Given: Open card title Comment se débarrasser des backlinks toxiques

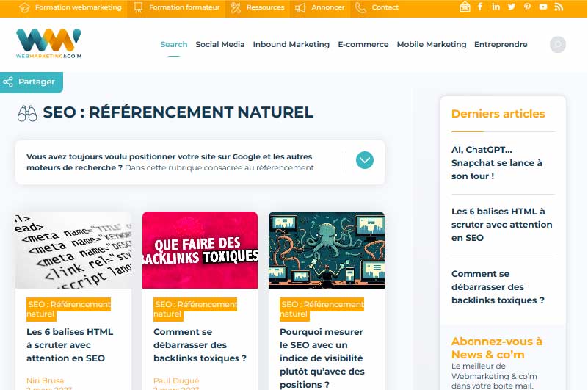Looking at the screenshot, I should click(200, 345).
